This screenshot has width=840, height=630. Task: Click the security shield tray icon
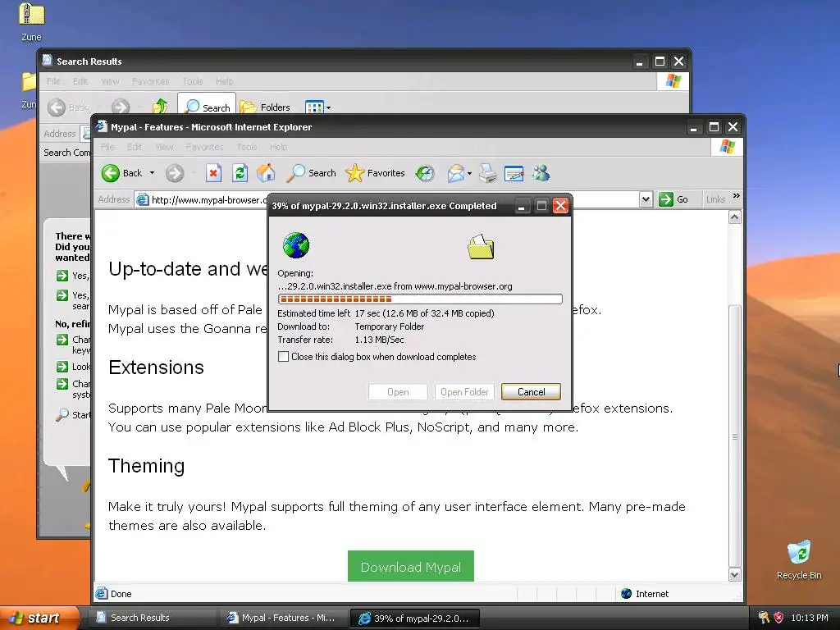[x=778, y=618]
